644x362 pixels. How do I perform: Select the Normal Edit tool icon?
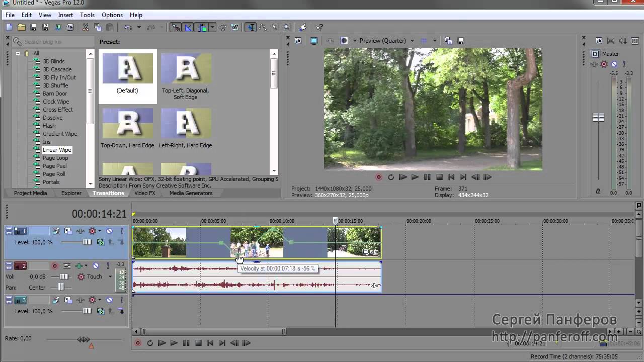251,27
